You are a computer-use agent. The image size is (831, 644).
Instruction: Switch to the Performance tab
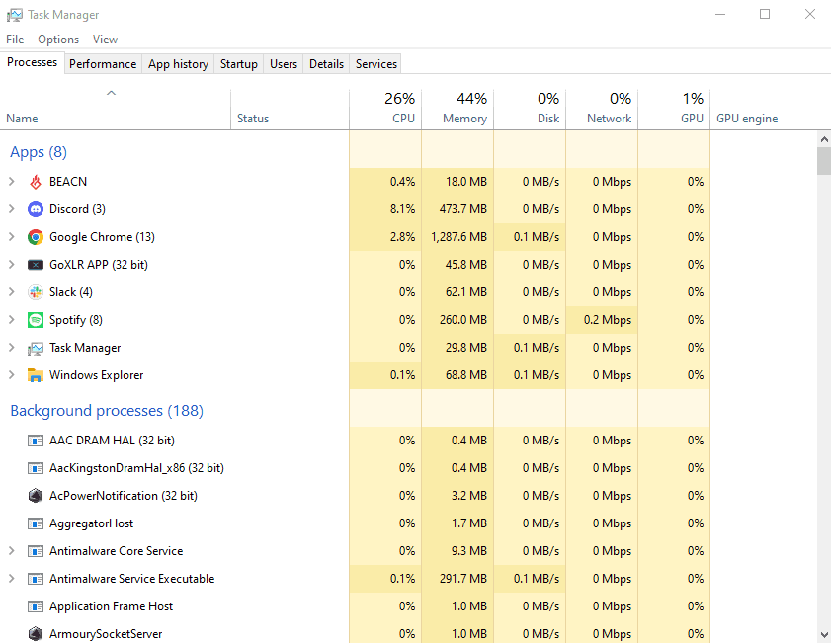pyautogui.click(x=103, y=63)
